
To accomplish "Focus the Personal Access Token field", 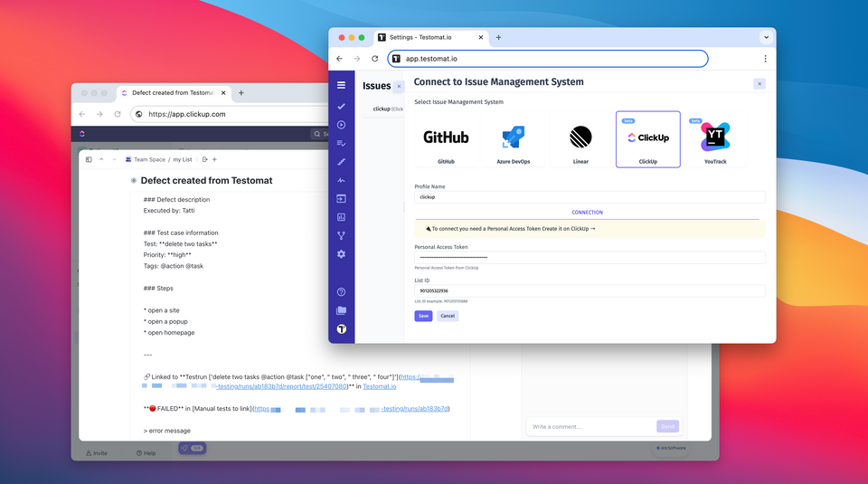I will (x=590, y=258).
